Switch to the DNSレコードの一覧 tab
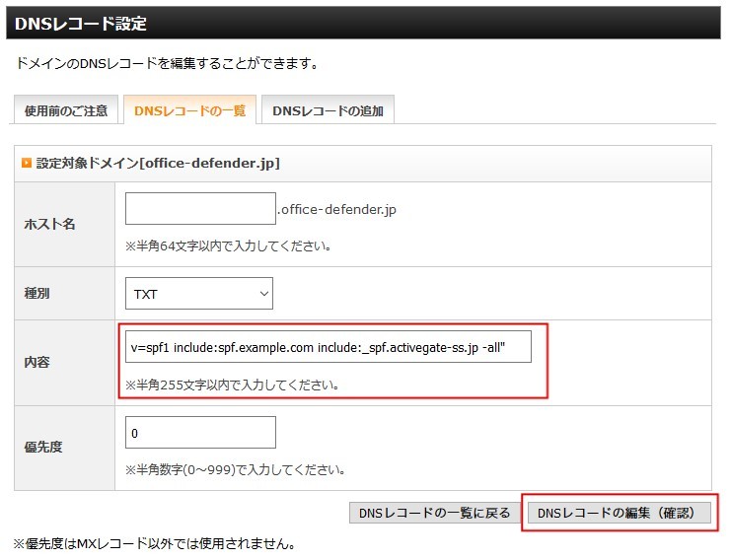 (x=189, y=110)
